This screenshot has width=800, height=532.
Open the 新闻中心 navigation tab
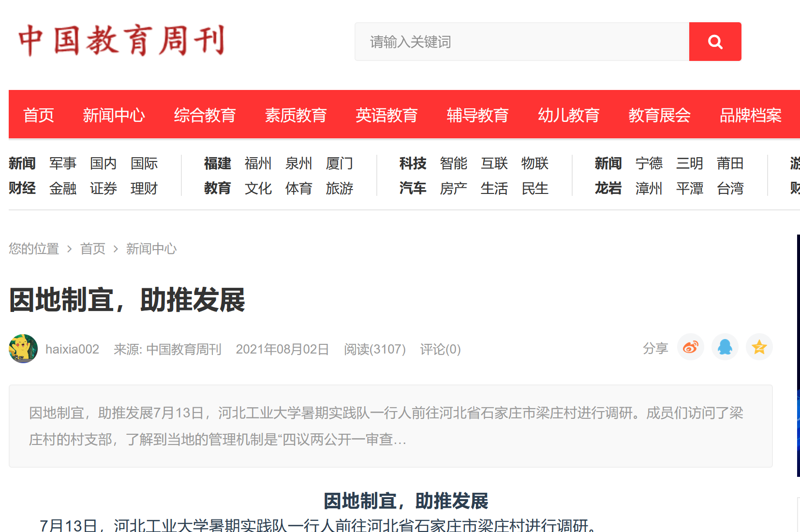[114, 115]
